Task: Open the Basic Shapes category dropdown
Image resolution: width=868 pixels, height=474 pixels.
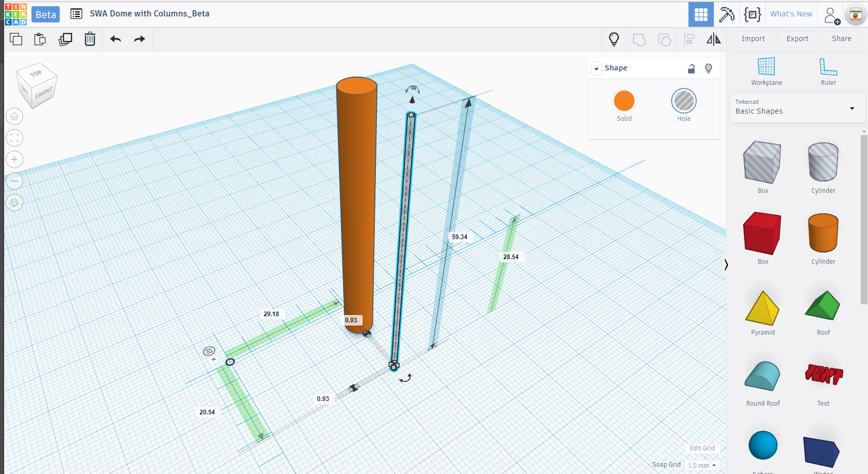Action: coord(797,108)
